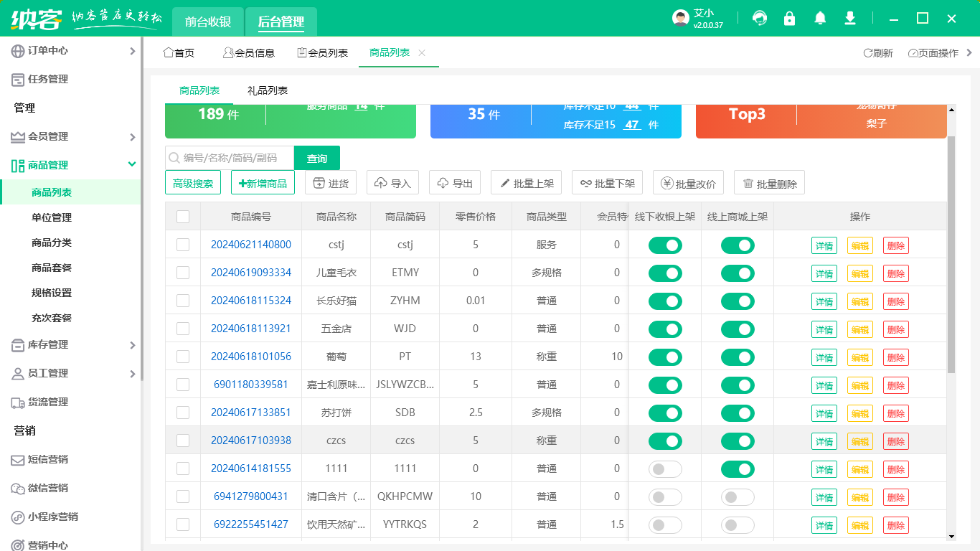Click the lock screen icon

[x=790, y=19]
